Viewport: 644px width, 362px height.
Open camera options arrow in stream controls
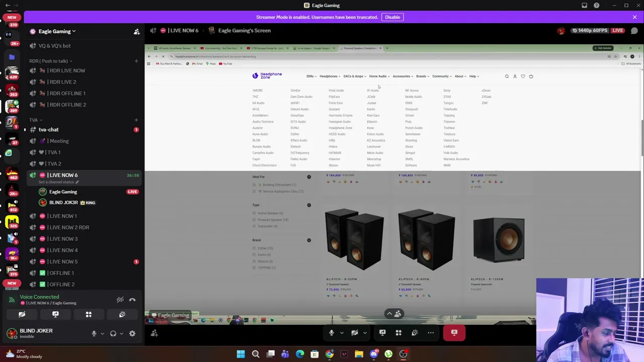coord(365,332)
